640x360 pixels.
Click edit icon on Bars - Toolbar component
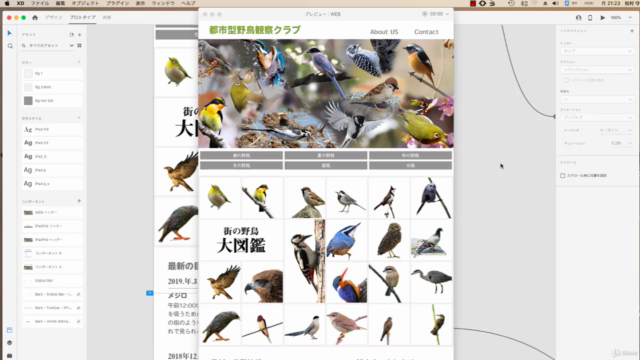(78, 308)
